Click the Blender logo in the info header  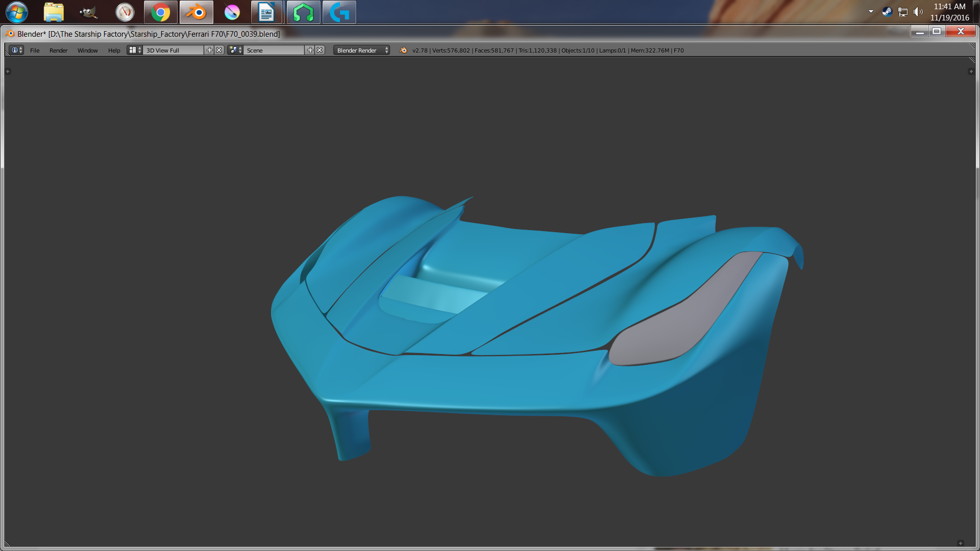pos(403,50)
